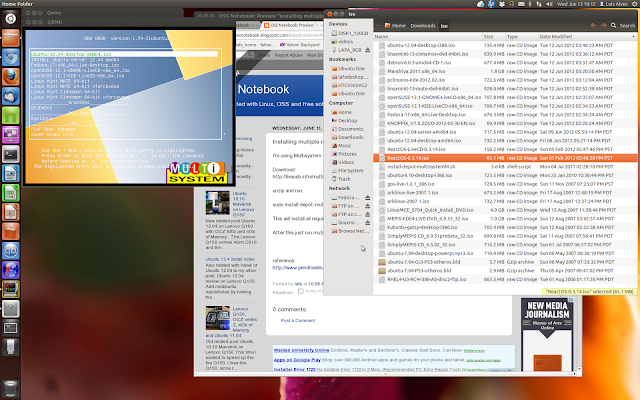Open Ubuntu Software Center from the launcher

(x=11, y=231)
